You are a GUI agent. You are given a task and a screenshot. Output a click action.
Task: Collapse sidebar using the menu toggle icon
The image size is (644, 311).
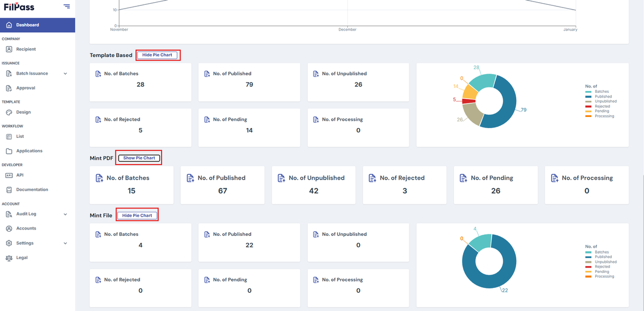(x=67, y=6)
